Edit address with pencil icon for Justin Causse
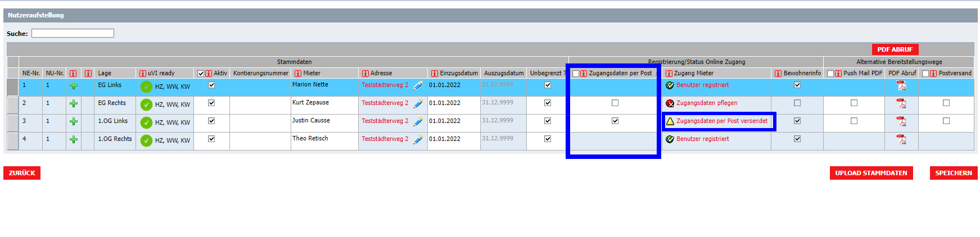 (418, 121)
